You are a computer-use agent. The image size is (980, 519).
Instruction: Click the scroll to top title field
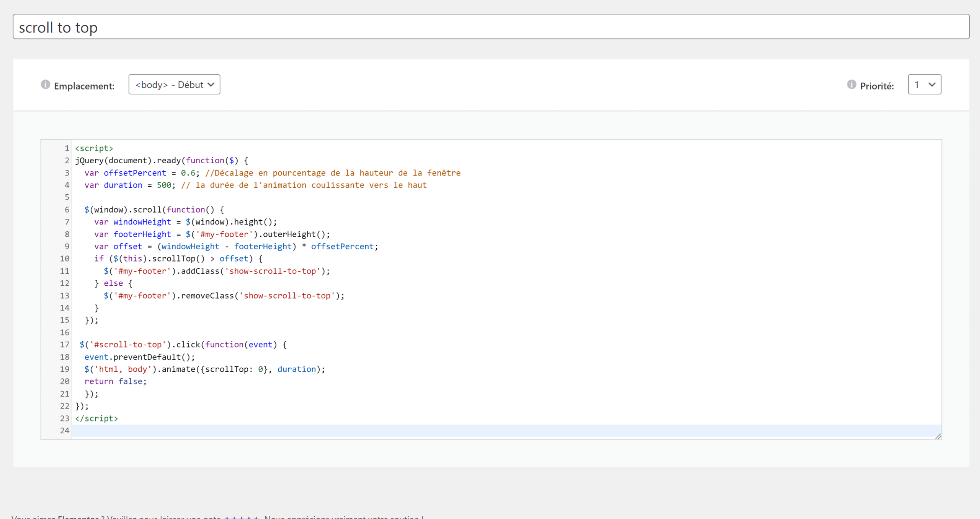(x=491, y=27)
